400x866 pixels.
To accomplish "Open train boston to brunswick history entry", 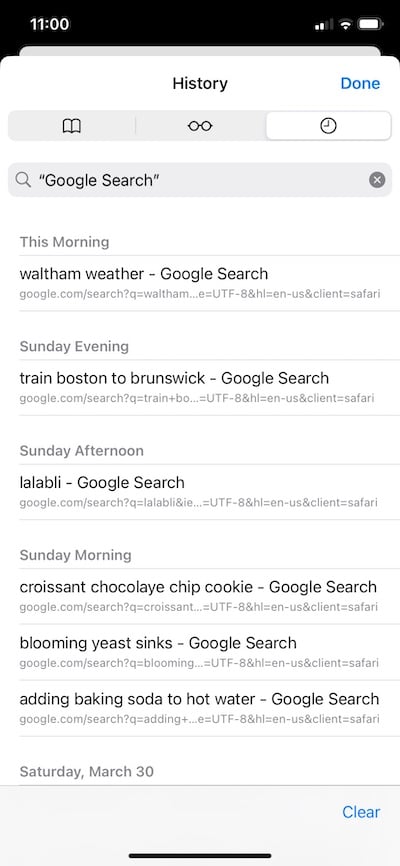I will (200, 387).
